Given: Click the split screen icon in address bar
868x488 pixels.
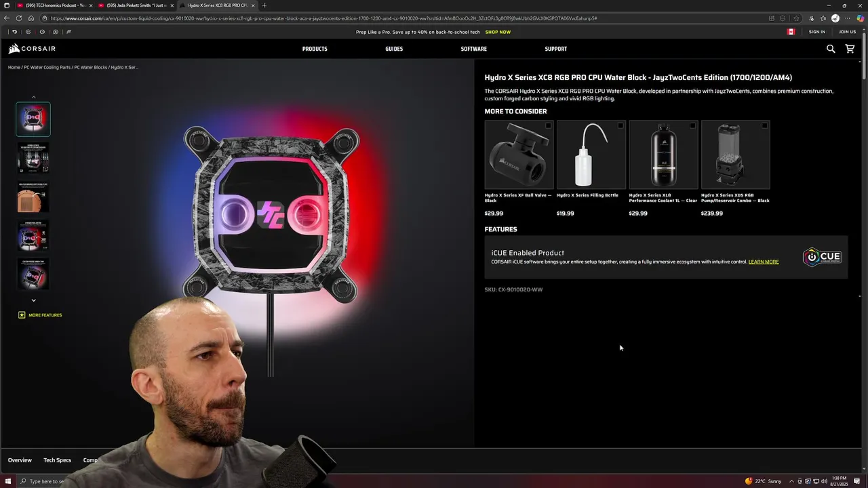Looking at the screenshot, I should coord(772,18).
